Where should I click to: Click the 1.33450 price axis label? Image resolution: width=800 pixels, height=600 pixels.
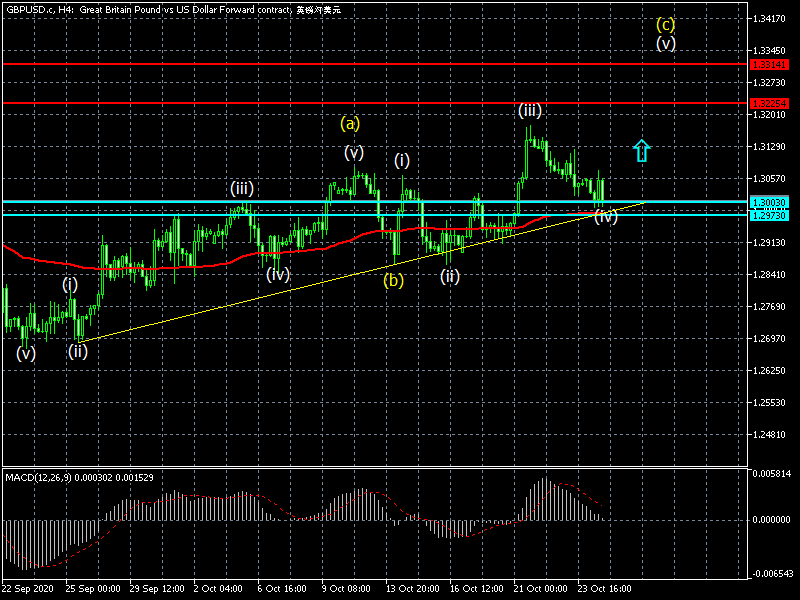point(769,51)
